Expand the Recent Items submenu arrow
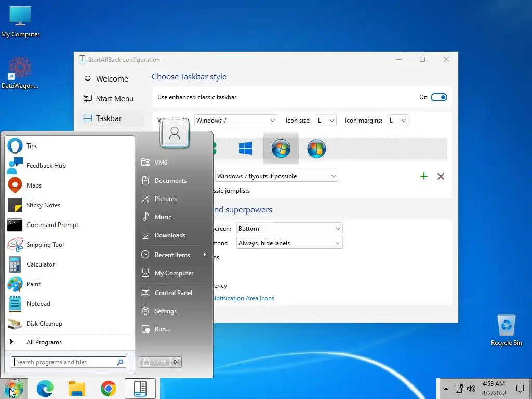The height and width of the screenshot is (399, 532). tap(205, 255)
